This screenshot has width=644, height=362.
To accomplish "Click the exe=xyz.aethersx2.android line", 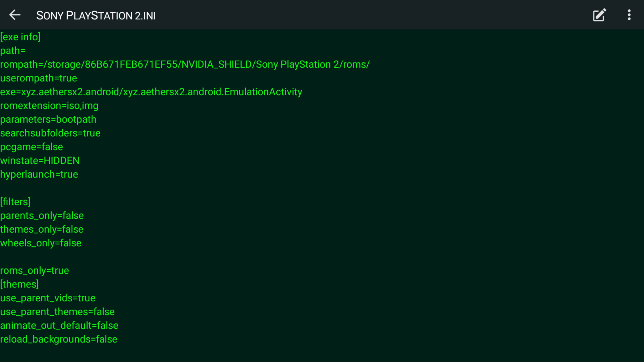I will coord(151,92).
